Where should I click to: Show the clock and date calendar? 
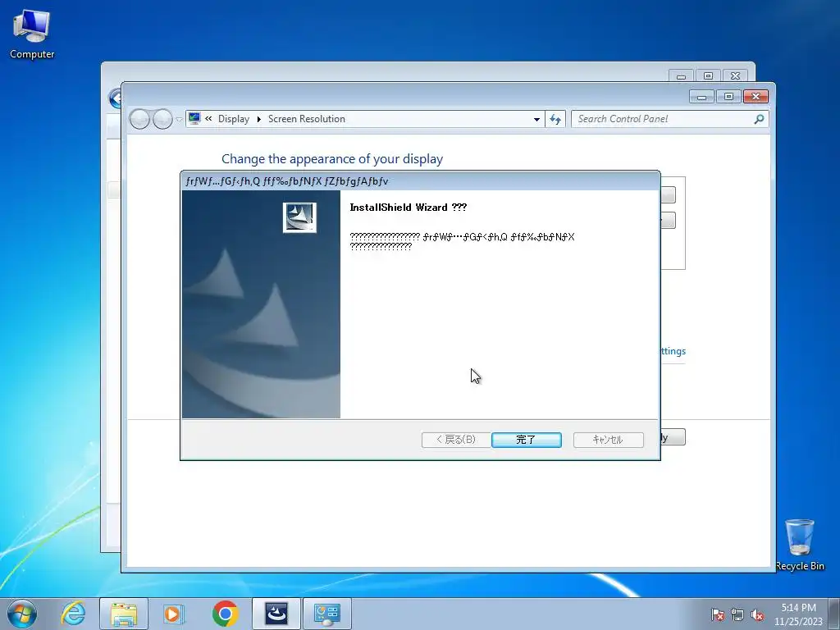pyautogui.click(x=798, y=614)
